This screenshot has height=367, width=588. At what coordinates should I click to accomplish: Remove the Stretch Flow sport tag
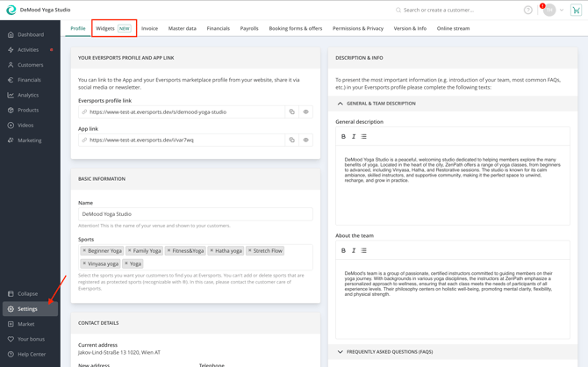(250, 250)
